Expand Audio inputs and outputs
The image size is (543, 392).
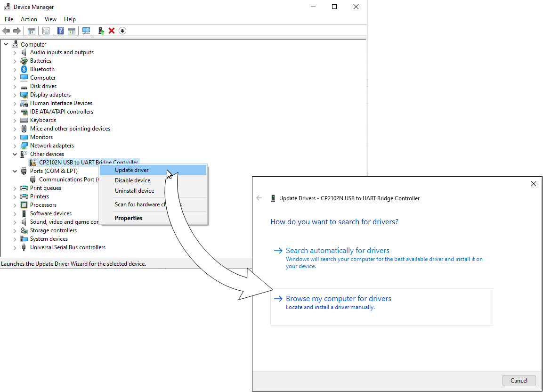(x=15, y=53)
